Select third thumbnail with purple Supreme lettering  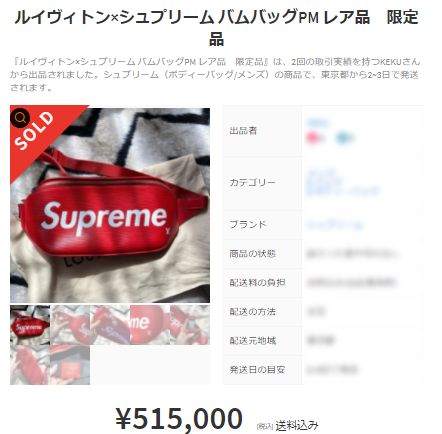point(110,325)
